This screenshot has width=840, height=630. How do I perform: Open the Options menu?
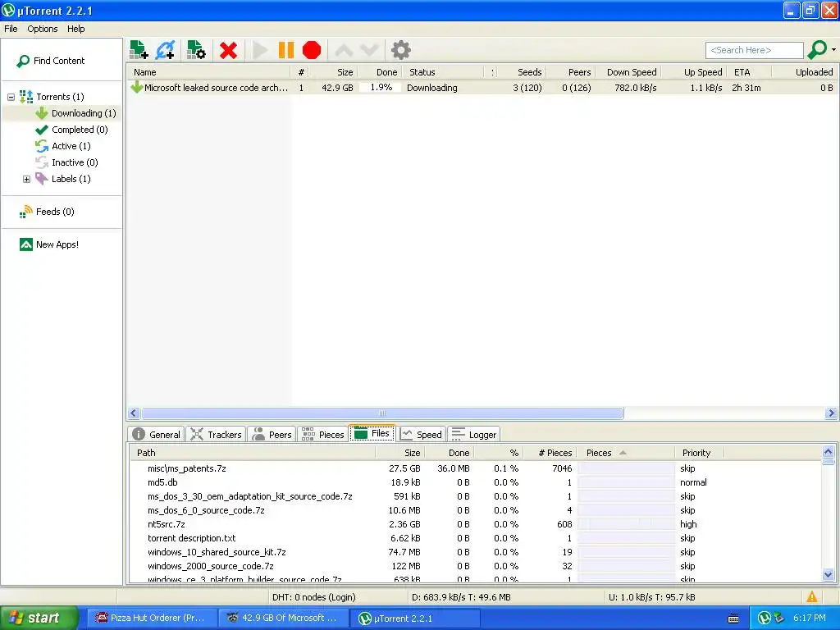(43, 29)
